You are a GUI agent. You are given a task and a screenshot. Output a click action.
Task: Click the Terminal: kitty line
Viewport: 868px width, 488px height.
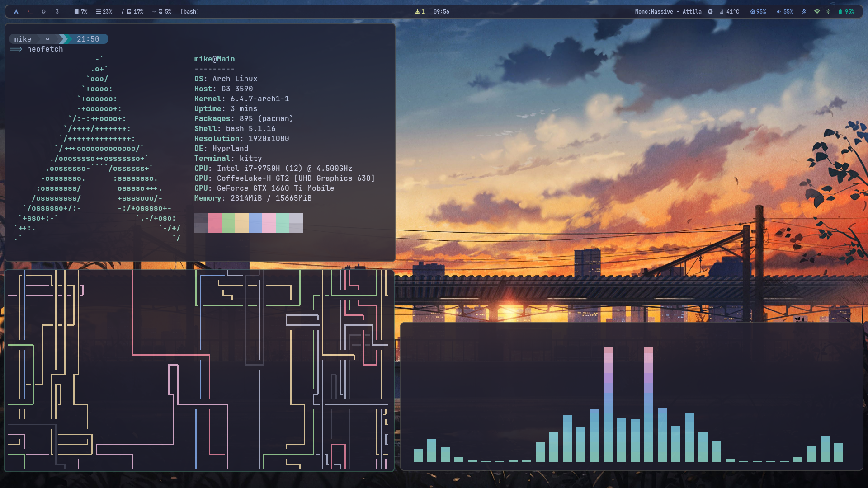click(228, 159)
